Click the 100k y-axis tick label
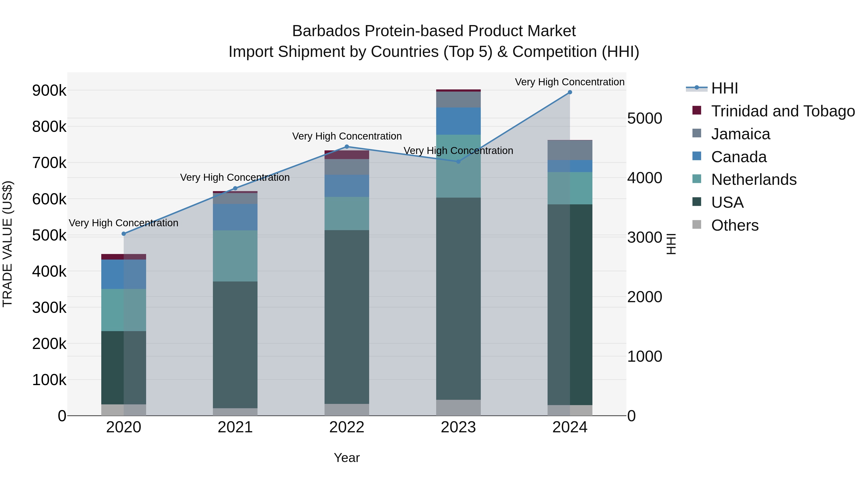The width and height of the screenshot is (868, 488). [49, 380]
